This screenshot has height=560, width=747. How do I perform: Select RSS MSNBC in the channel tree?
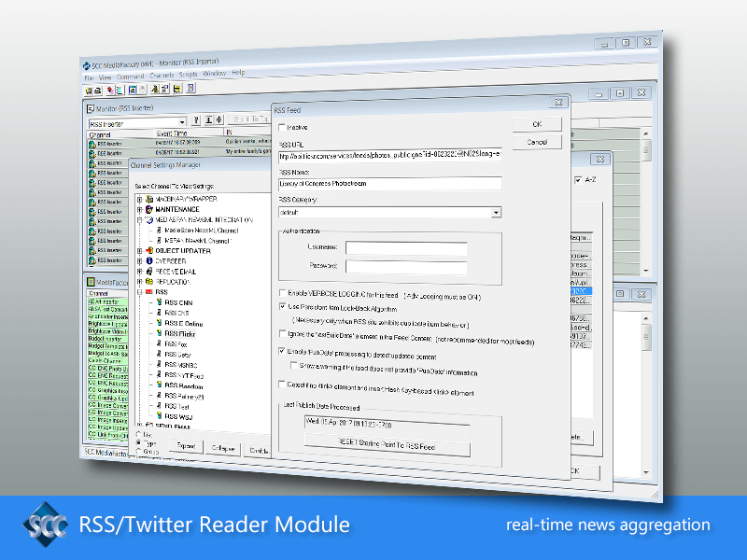(180, 365)
